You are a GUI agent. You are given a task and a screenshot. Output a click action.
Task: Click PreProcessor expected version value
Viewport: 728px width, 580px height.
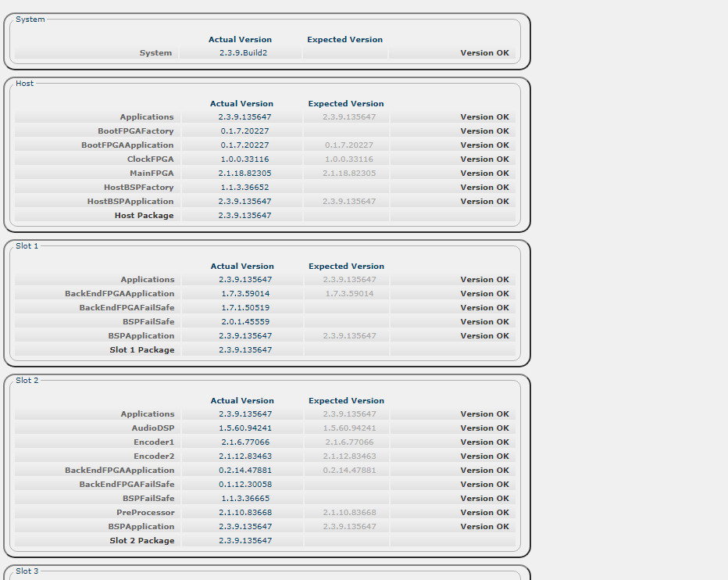click(349, 512)
